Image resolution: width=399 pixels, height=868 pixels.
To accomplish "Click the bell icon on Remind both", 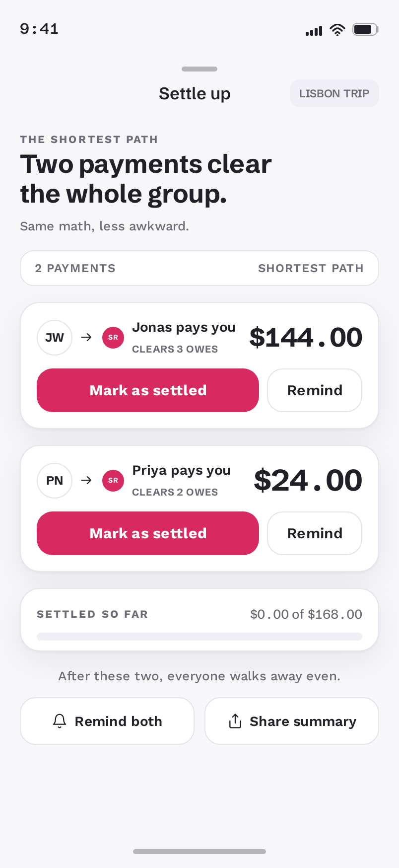I will (x=60, y=721).
